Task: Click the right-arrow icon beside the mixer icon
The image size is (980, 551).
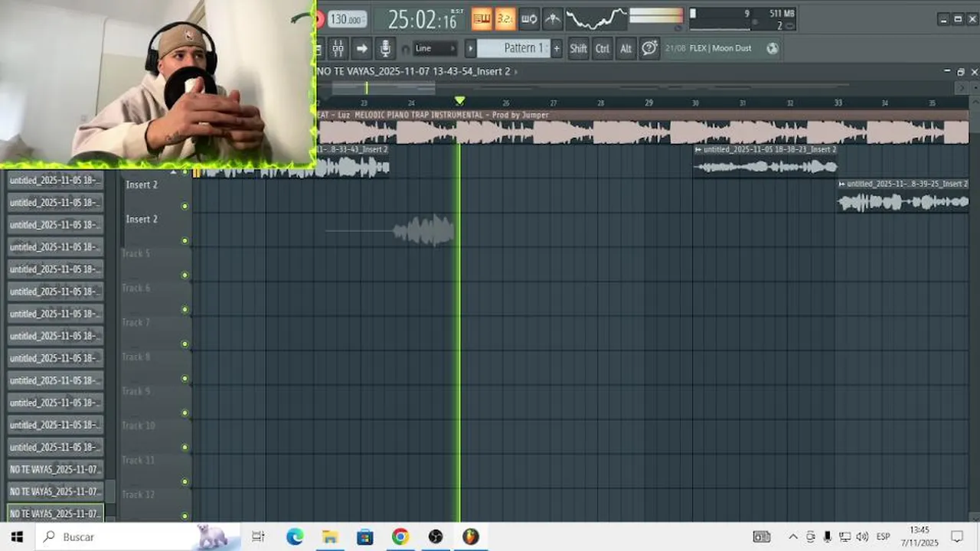Action: [361, 48]
